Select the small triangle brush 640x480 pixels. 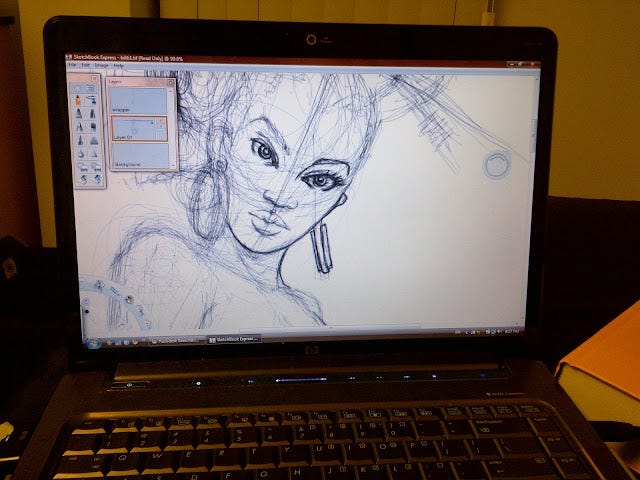[x=94, y=154]
